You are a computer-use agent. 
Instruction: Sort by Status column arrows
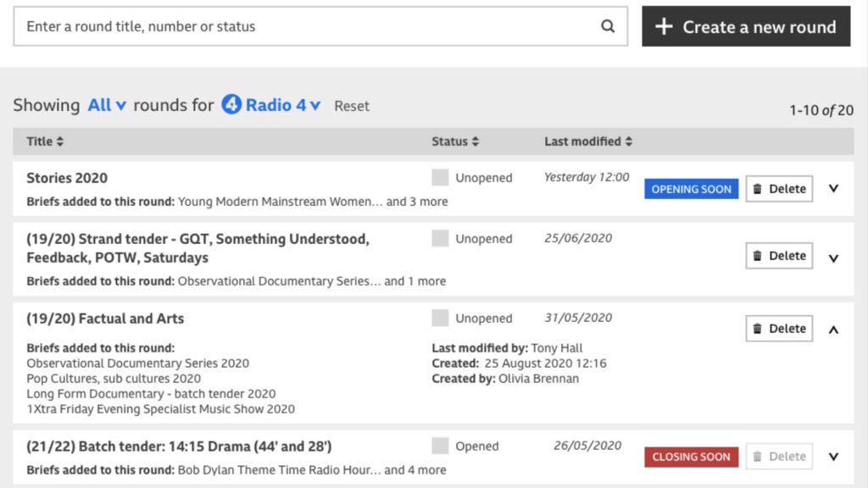475,141
